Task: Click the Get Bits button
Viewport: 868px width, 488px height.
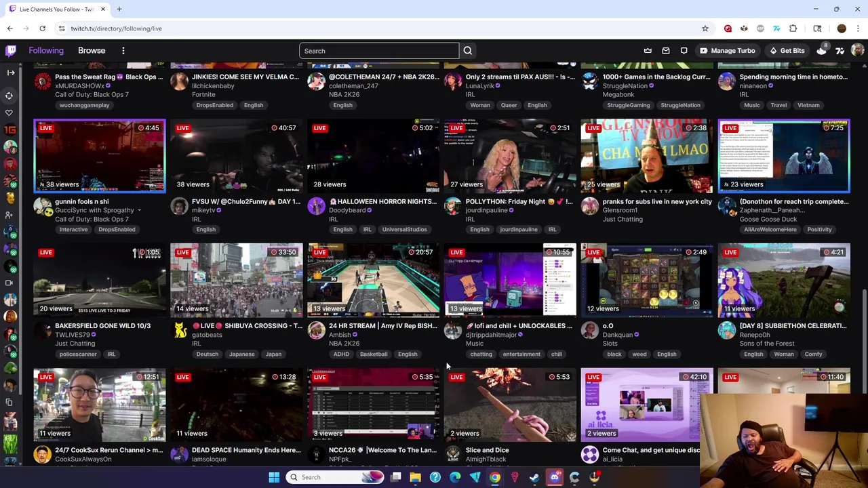Action: pyautogui.click(x=787, y=51)
